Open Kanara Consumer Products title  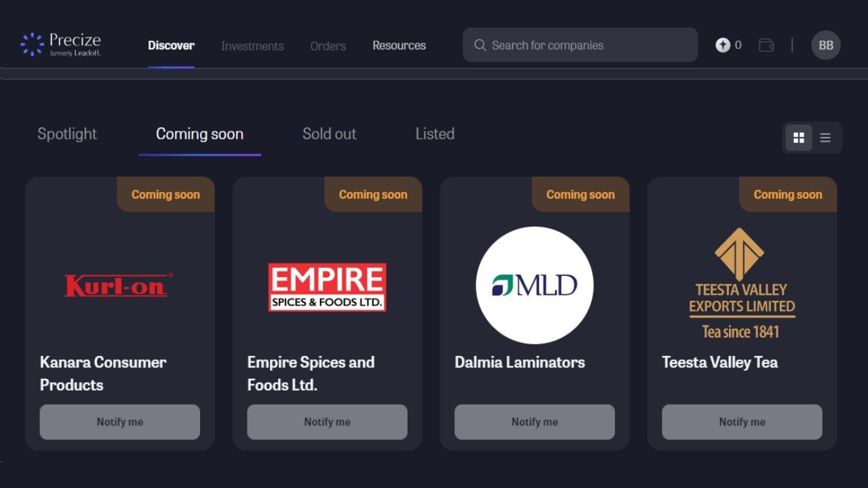pos(103,373)
